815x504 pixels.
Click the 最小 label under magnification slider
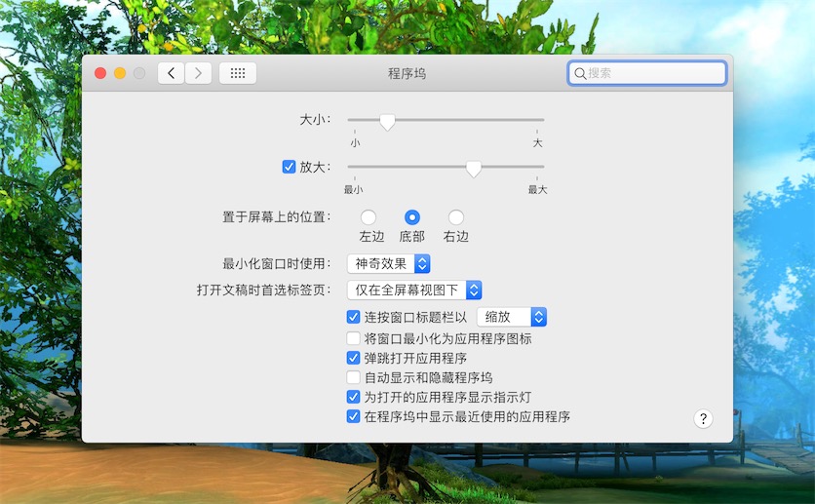(354, 190)
